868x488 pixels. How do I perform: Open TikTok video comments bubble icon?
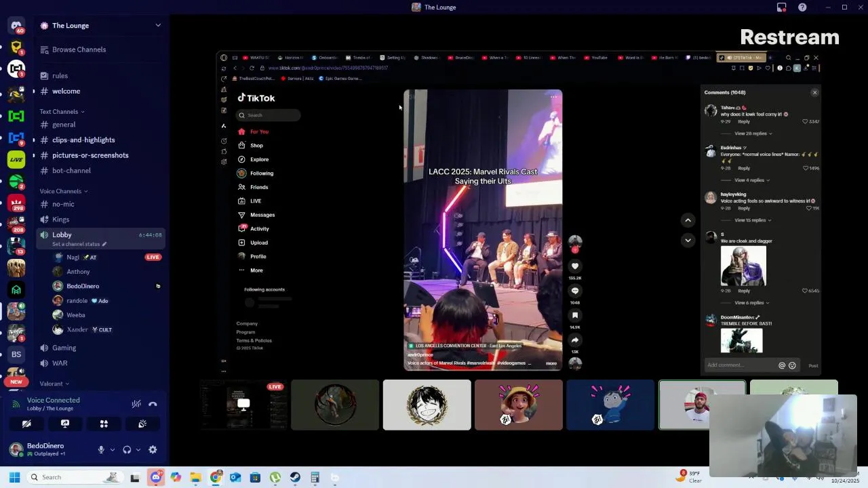pos(575,291)
